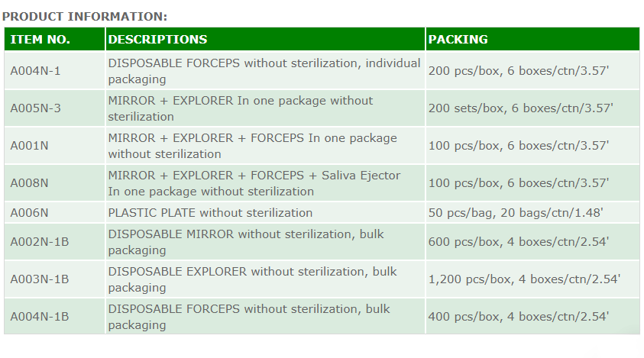Click the Saliva Ejector product description
Viewport: 644px width, 358px height.
tap(254, 183)
